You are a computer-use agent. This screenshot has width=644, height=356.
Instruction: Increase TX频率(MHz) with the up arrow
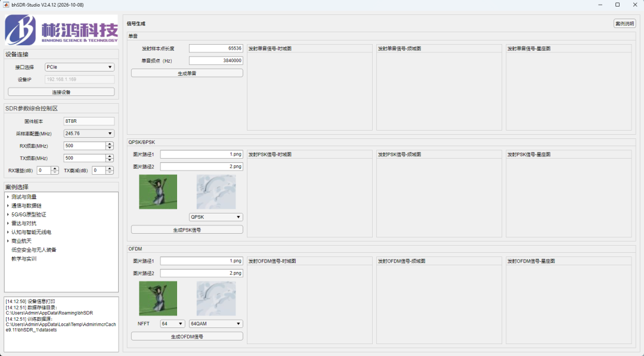(110, 156)
